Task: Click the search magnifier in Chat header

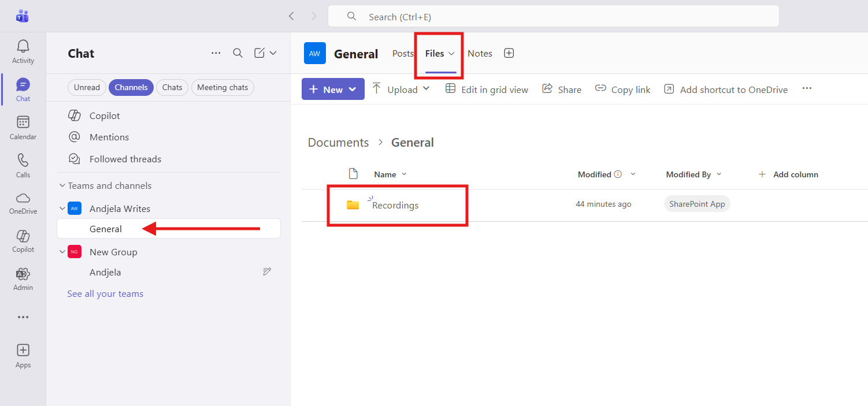Action: [238, 53]
